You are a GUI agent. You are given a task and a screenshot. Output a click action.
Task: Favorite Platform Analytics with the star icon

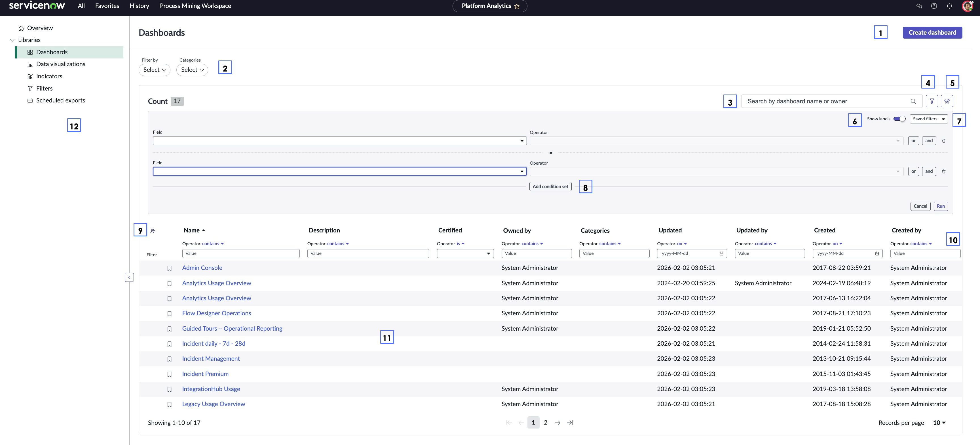click(517, 6)
